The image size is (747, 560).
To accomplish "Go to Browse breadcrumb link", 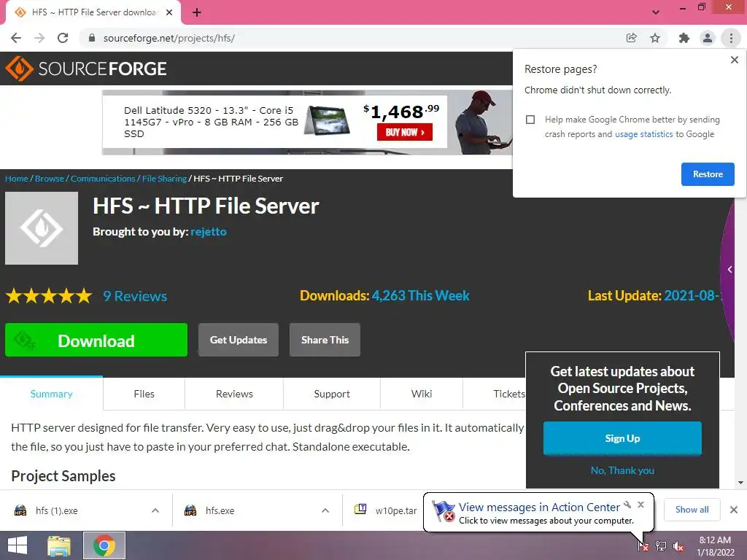I will 50,179.
